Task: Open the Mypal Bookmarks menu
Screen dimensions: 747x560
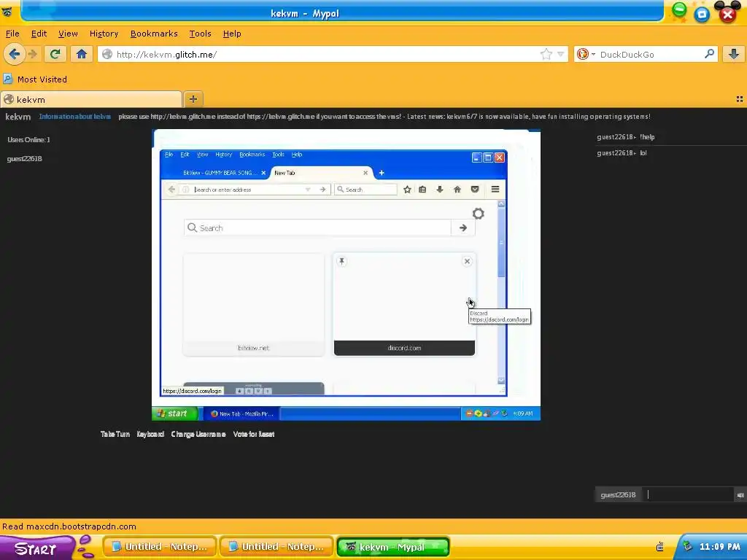Action: [x=154, y=34]
